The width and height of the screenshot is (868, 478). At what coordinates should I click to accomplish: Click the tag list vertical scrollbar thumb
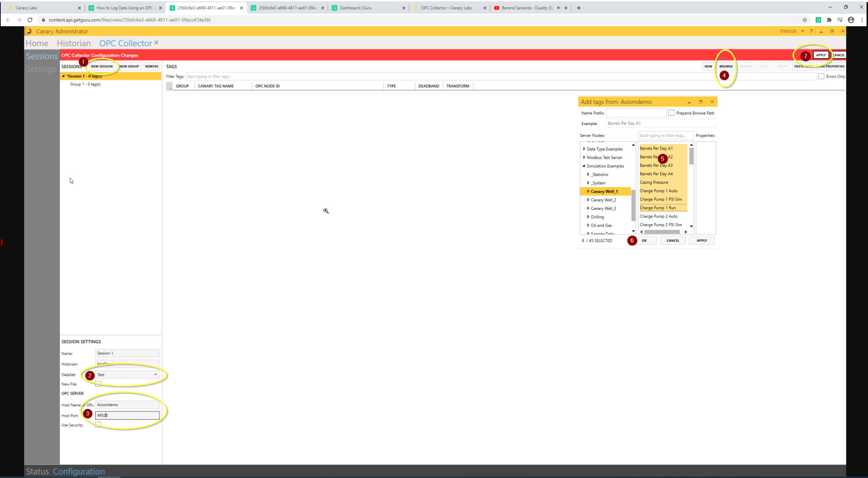[x=691, y=156]
